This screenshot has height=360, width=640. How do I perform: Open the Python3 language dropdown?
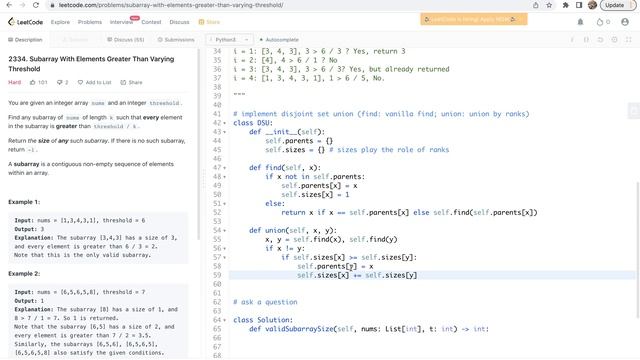tap(230, 40)
